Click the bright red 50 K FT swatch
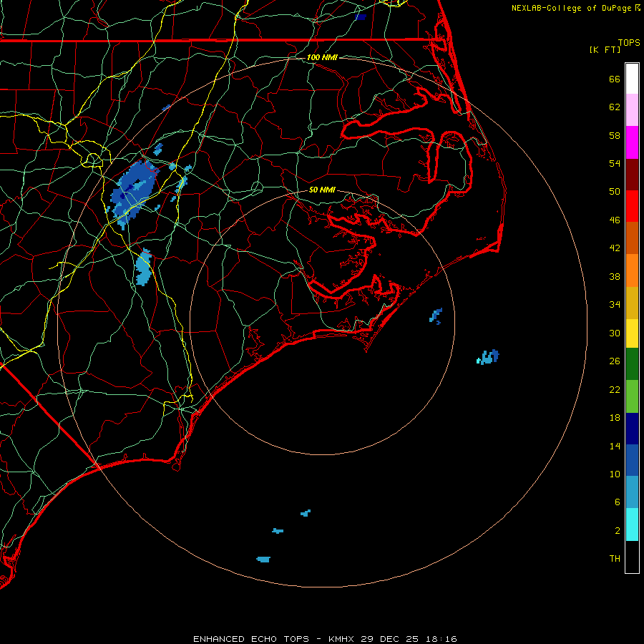This screenshot has width=644, height=644. (x=632, y=206)
